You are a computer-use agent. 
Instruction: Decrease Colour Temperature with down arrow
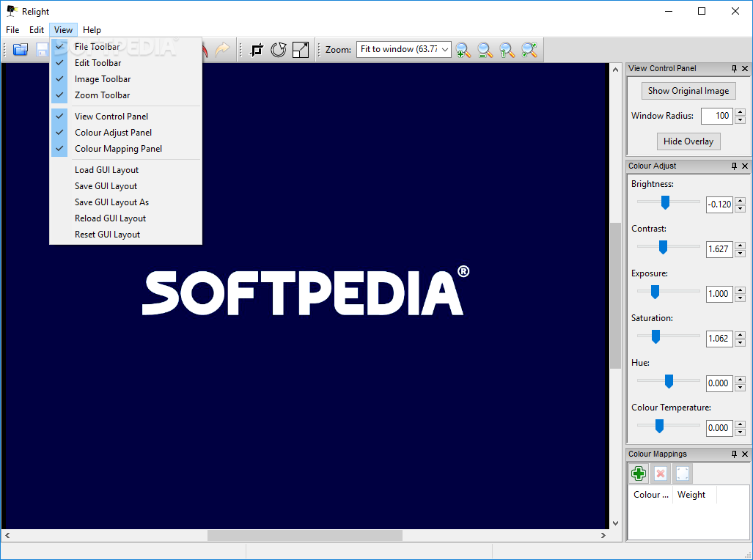(x=740, y=432)
